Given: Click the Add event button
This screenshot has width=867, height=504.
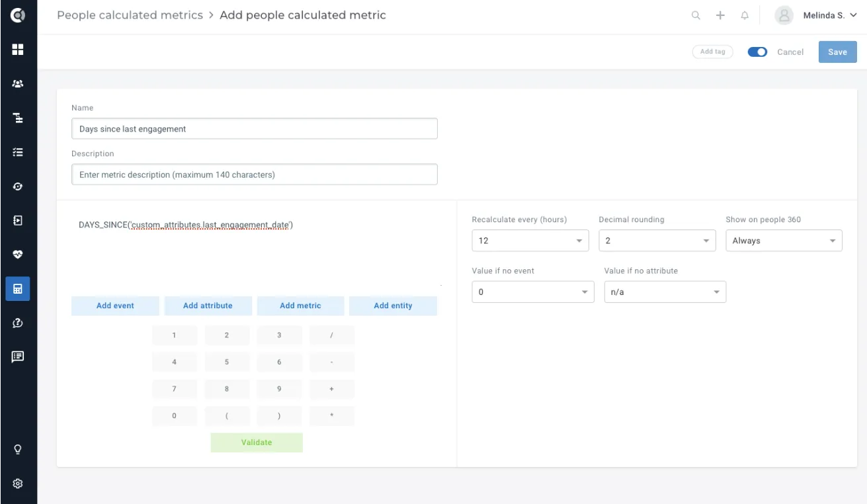Looking at the screenshot, I should [x=115, y=306].
